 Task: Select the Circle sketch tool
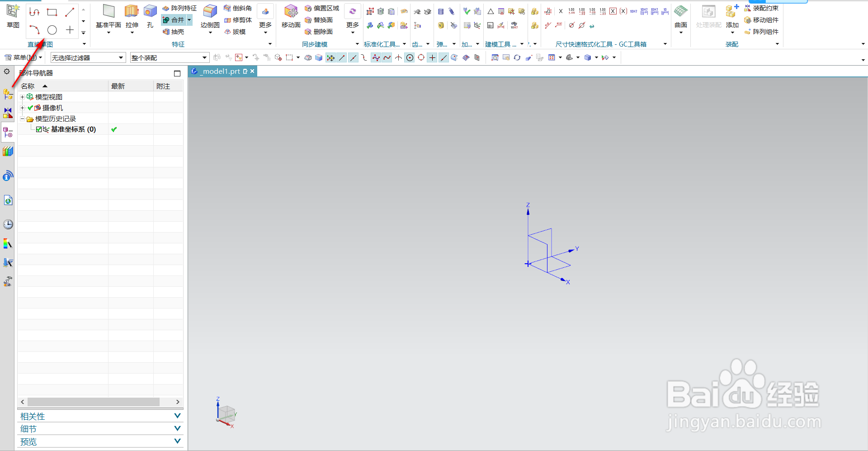(52, 30)
